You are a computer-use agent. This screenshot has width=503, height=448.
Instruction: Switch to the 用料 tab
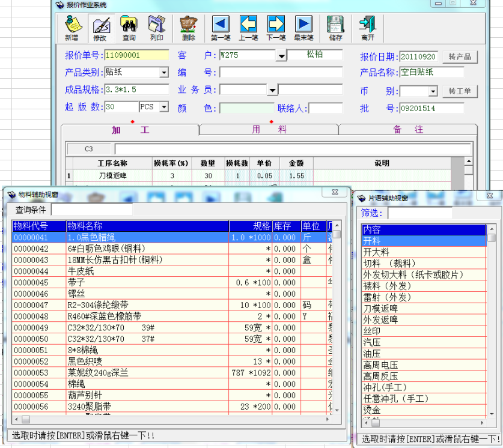269,130
